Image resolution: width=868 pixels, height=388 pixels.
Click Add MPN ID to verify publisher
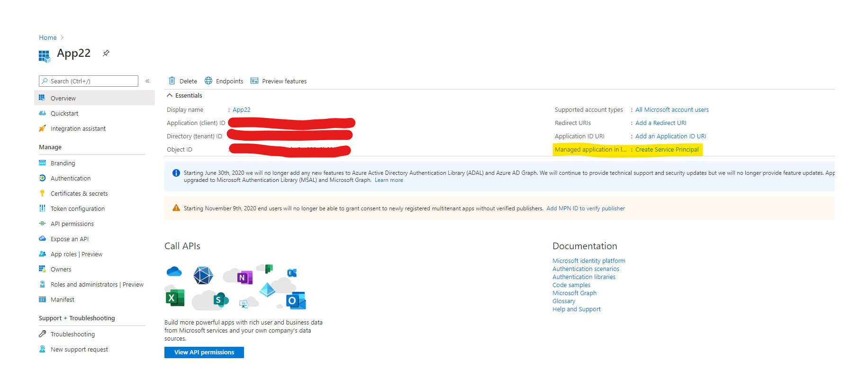pyautogui.click(x=586, y=208)
